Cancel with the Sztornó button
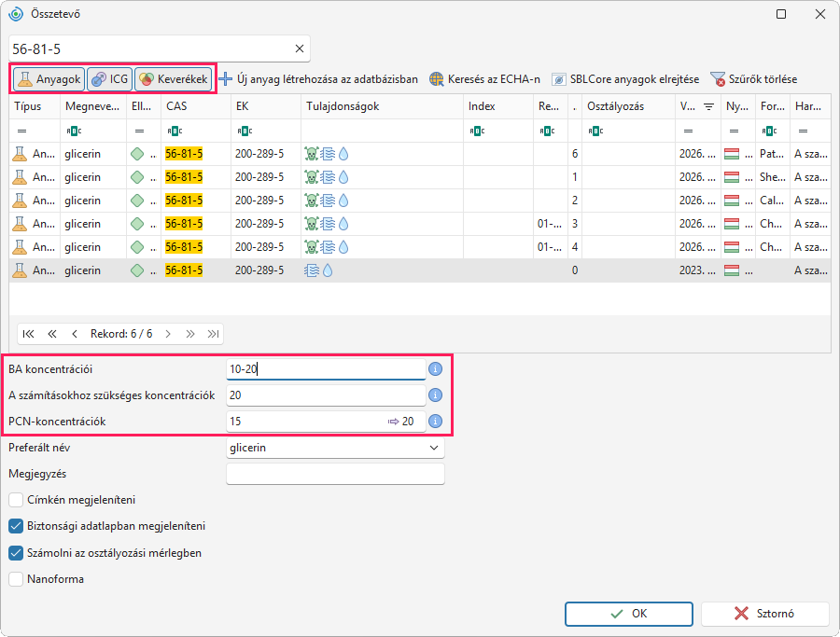 click(765, 614)
